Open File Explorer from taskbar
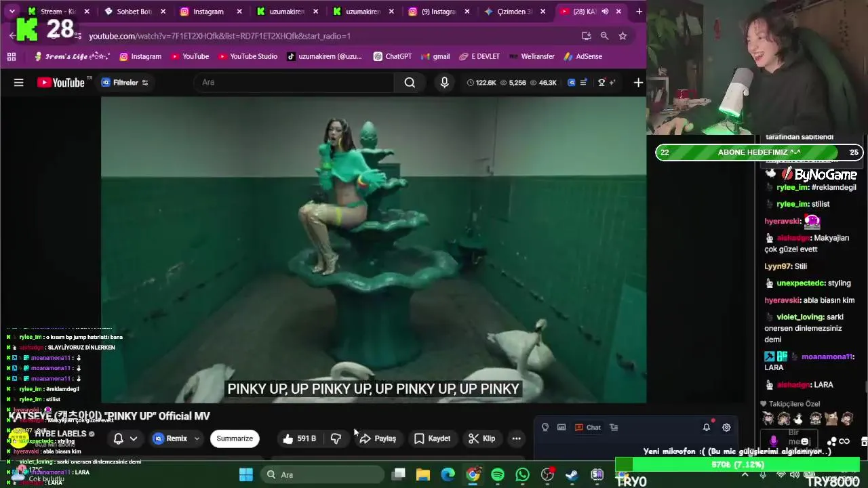The height and width of the screenshot is (488, 868). (423, 474)
